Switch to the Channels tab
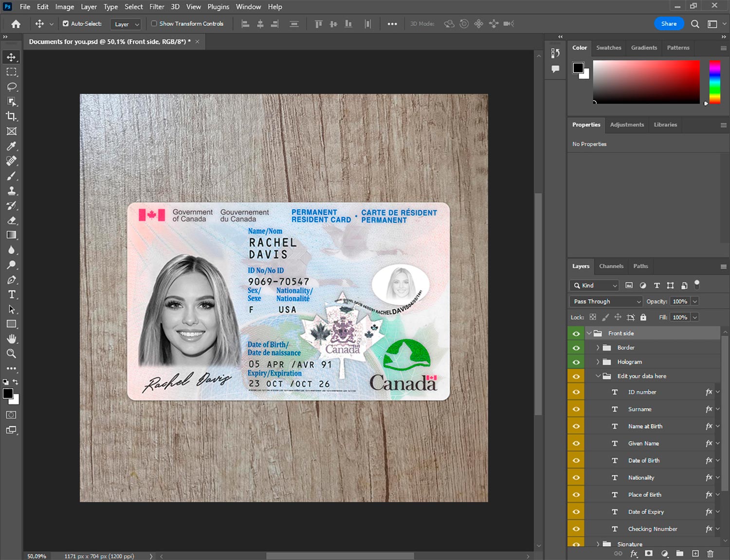730x560 pixels. click(x=611, y=266)
